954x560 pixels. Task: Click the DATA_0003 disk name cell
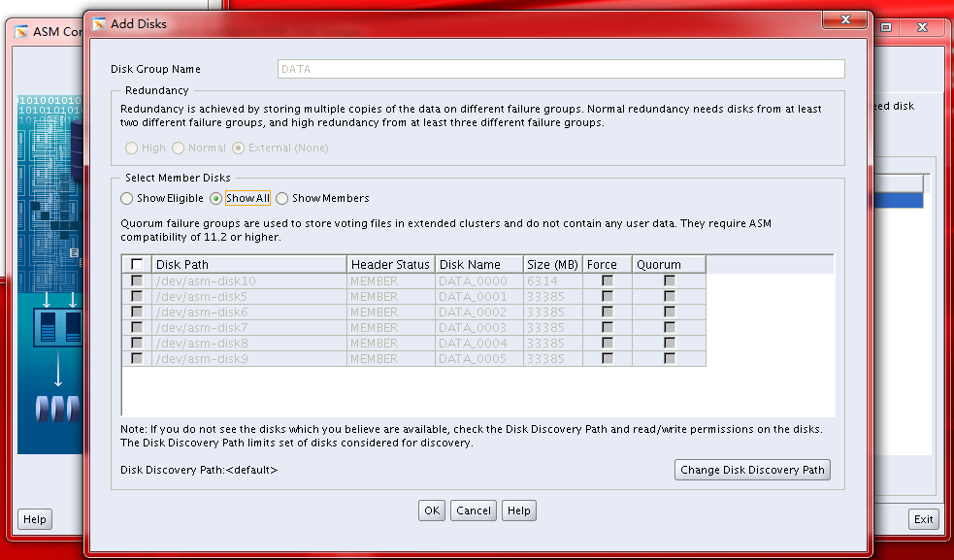click(x=479, y=327)
